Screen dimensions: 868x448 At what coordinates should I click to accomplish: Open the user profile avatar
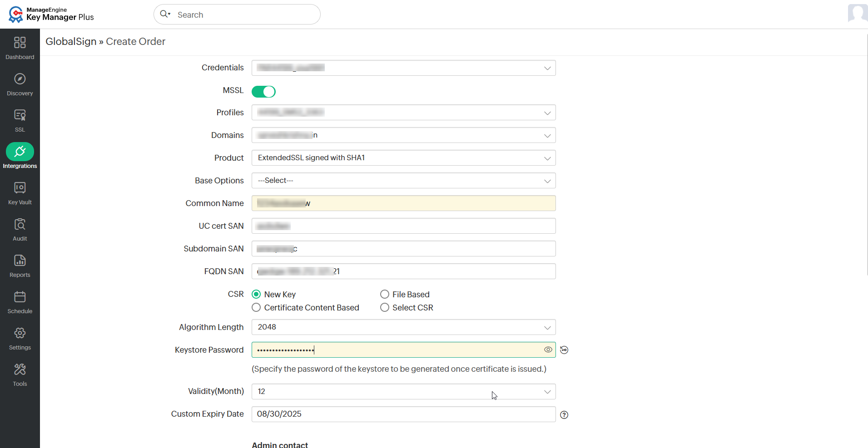pos(858,13)
